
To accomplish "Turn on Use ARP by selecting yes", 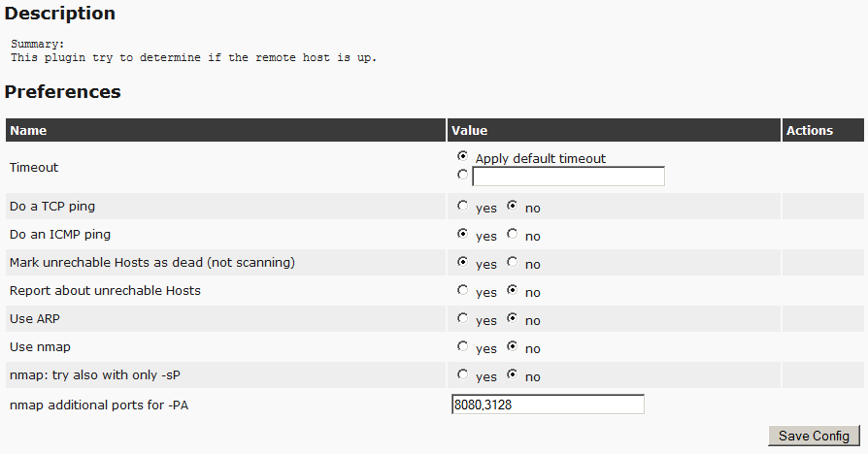I will click(462, 318).
